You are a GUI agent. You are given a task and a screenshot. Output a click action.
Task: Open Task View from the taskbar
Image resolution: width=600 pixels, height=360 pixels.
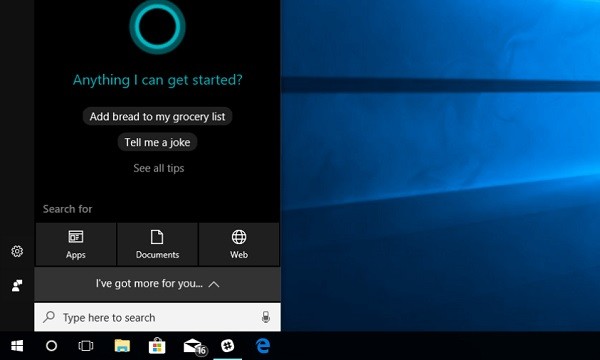coord(86,346)
